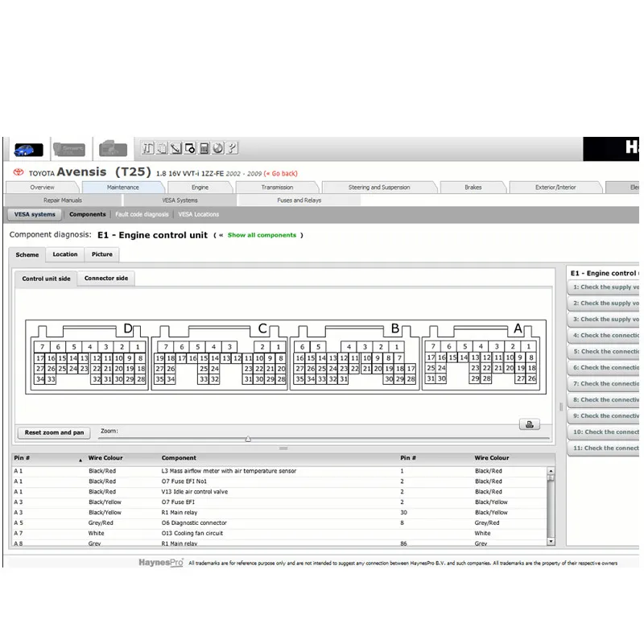
Task: Open the Transmission tab
Action: point(277,188)
